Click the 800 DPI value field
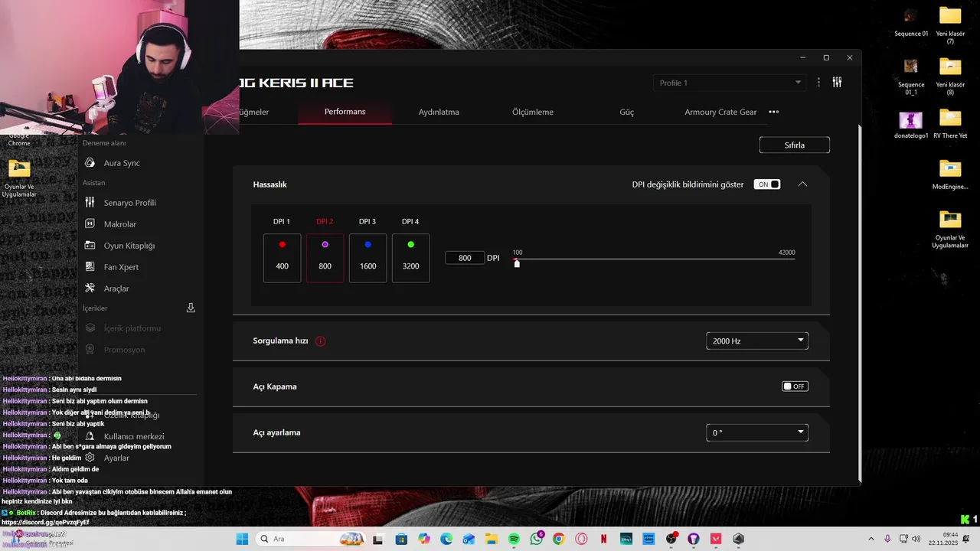Image resolution: width=980 pixels, height=551 pixels. [465, 258]
